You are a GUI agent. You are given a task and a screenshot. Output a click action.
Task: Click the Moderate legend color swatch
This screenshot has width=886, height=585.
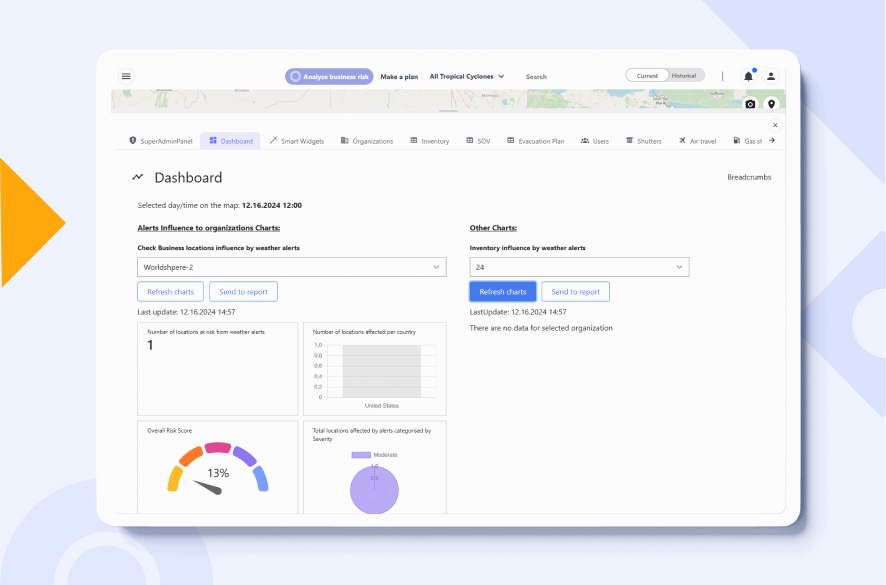coord(360,455)
